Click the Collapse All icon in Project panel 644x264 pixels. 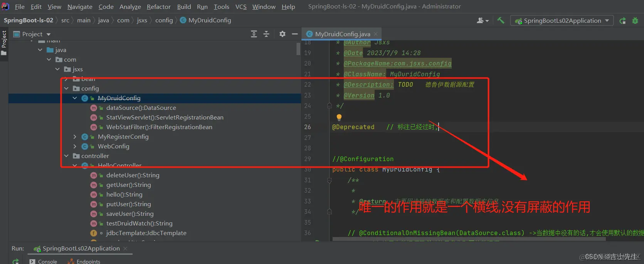click(266, 34)
